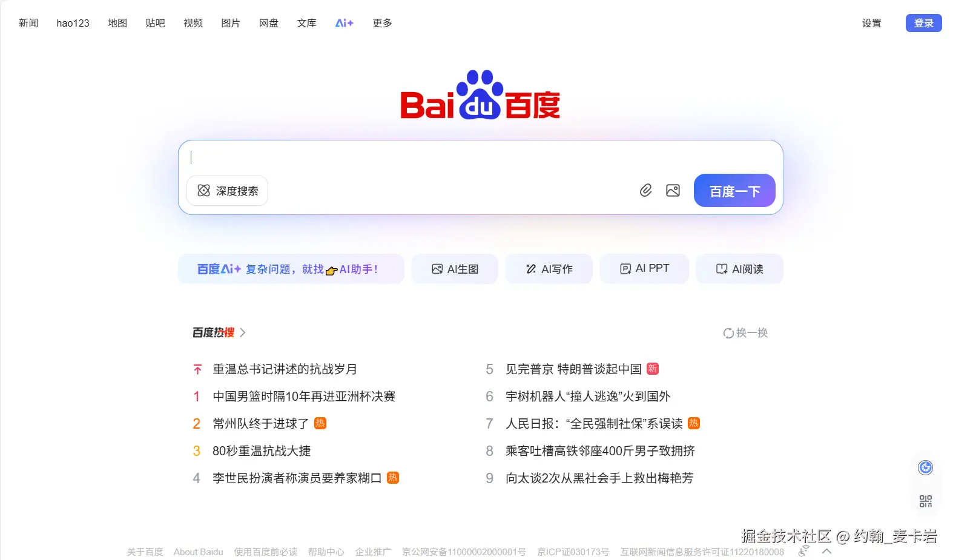Click the 登录 login button
Image resolution: width=953 pixels, height=560 pixels.
point(923,23)
